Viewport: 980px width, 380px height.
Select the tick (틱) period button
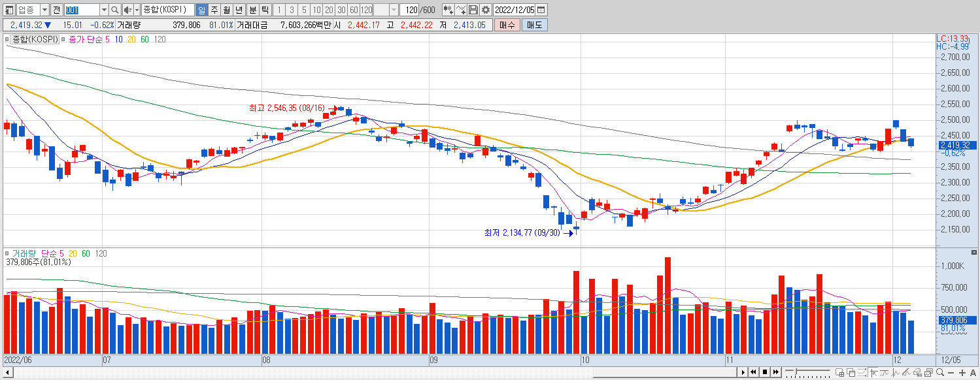pyautogui.click(x=265, y=10)
